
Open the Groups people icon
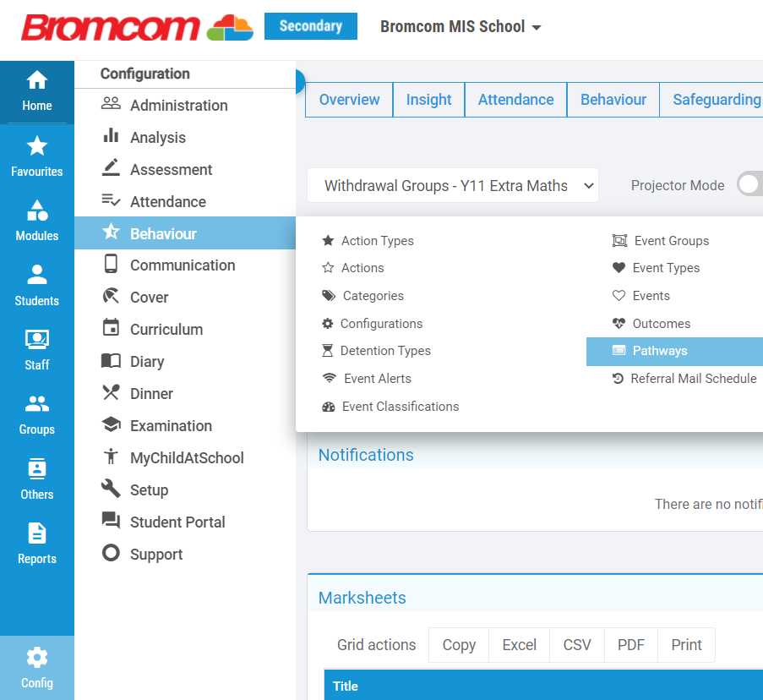click(x=37, y=403)
